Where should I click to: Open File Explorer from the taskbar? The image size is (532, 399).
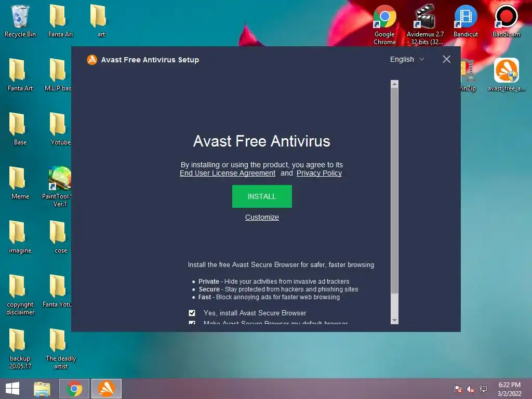point(42,389)
